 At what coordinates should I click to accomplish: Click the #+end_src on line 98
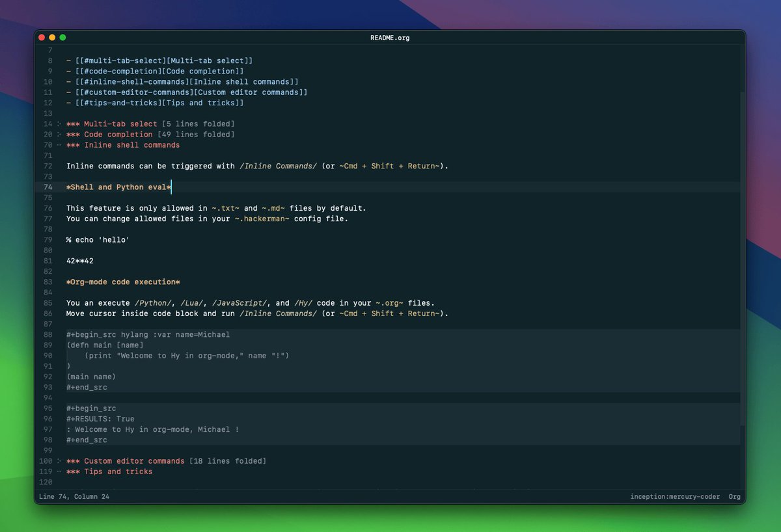pos(87,440)
